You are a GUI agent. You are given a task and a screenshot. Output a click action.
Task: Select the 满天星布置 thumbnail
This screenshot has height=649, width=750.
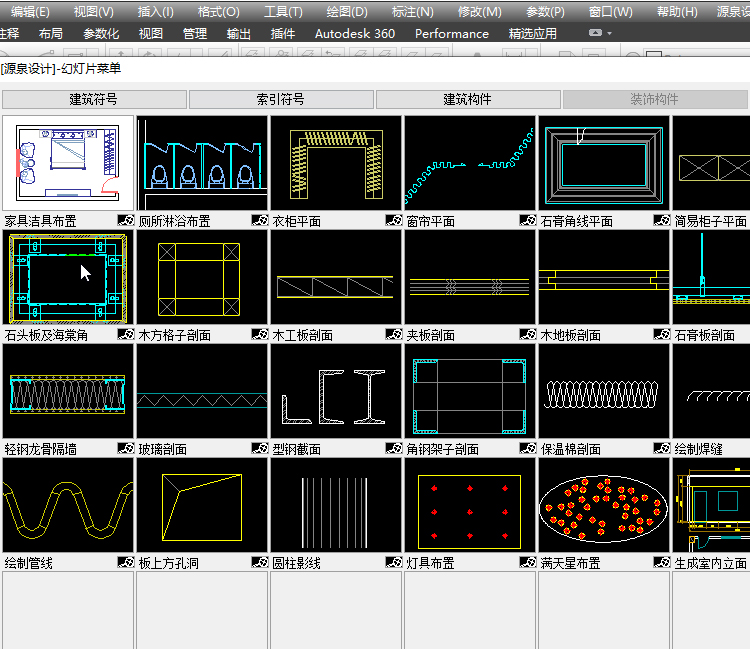pyautogui.click(x=604, y=504)
